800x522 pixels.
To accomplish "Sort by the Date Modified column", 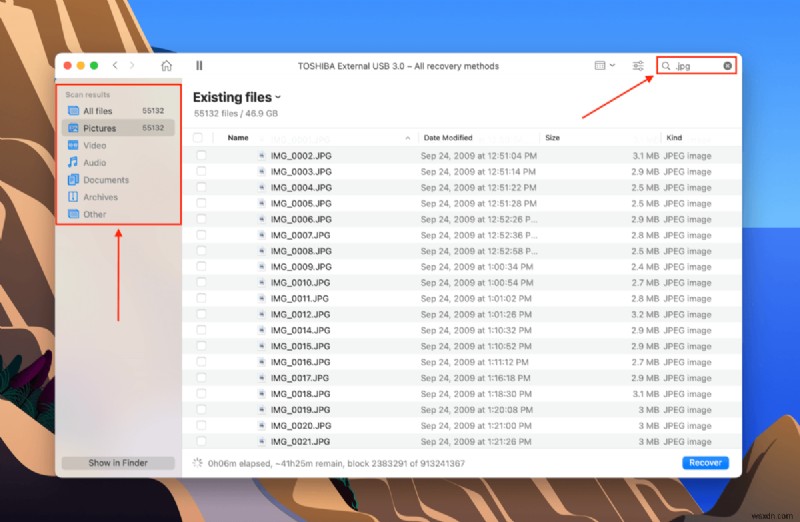I will (448, 138).
